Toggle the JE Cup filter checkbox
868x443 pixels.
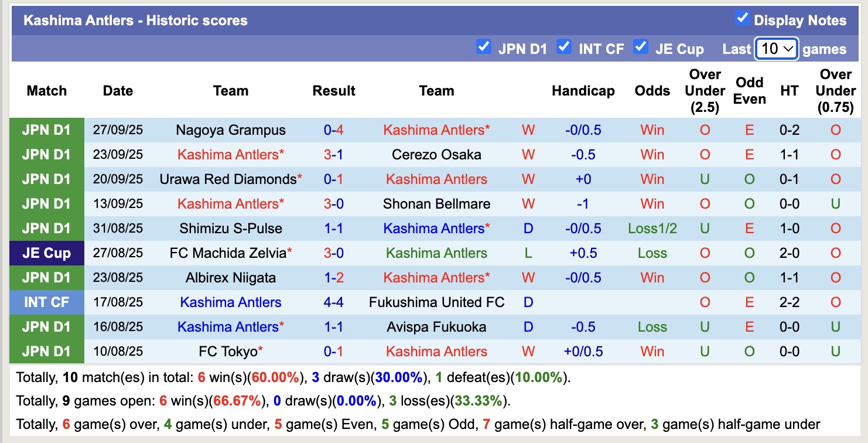642,47
